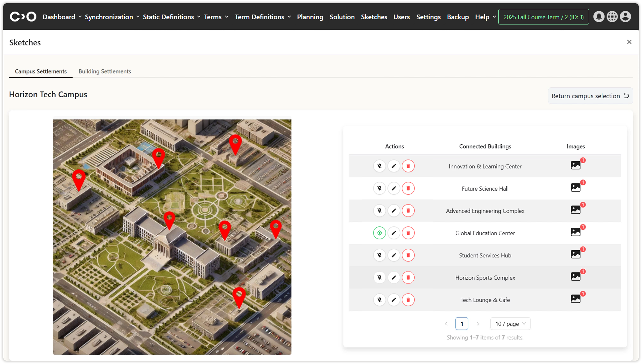Edit the Future Science Hall row

[394, 188]
